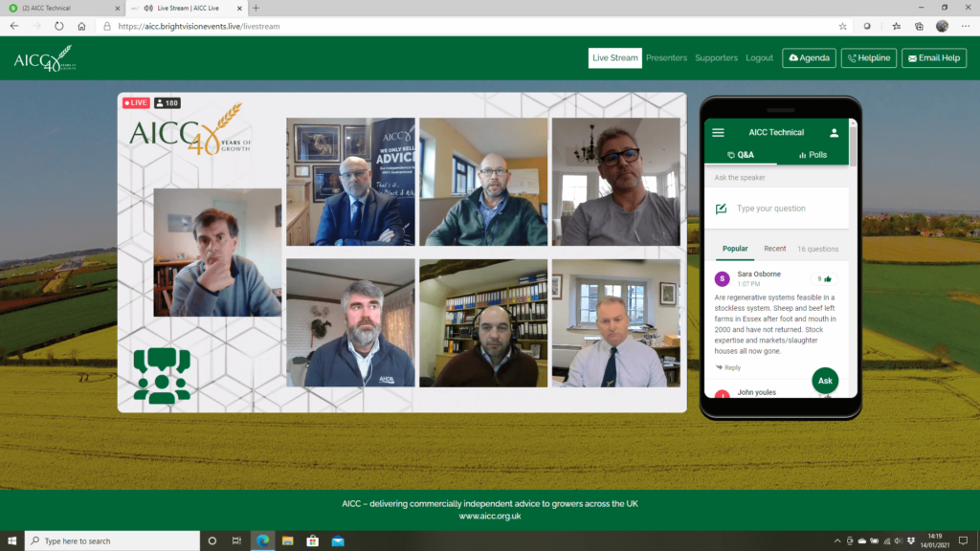Open the browser profile avatar

point(942,26)
